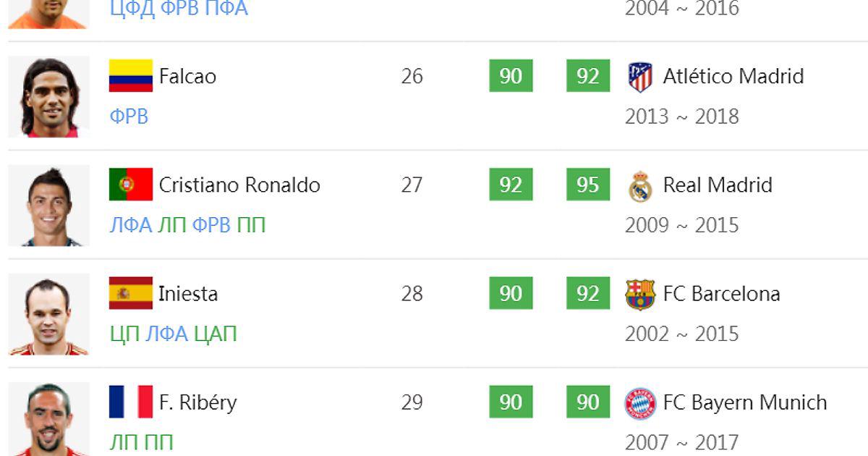Click Ronaldo's ЛФА position label
Viewport: 868px width, 456px height.
(131, 225)
